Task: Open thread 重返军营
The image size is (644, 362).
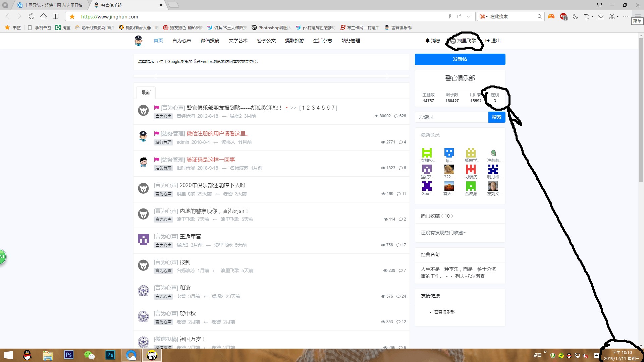Action: [190, 236]
